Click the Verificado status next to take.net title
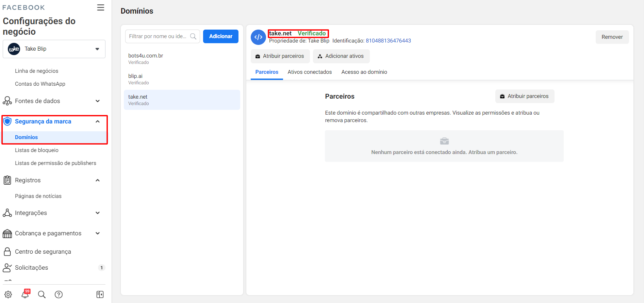The height and width of the screenshot is (303, 644). coord(312,33)
